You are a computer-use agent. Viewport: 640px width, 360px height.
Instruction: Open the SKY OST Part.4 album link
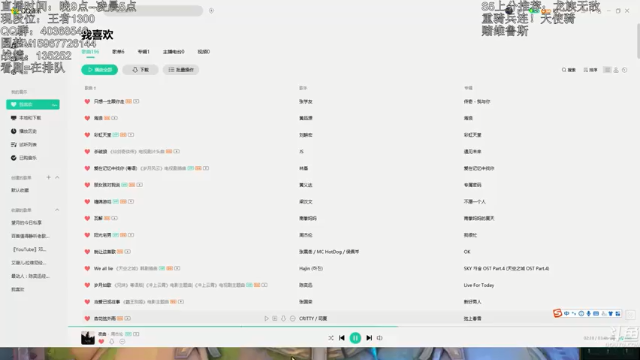tap(506, 269)
